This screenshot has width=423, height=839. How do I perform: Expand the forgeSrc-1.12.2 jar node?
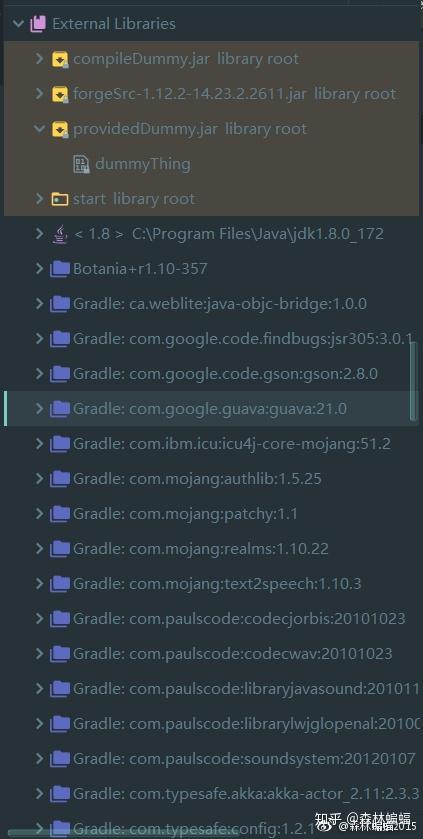(39, 94)
